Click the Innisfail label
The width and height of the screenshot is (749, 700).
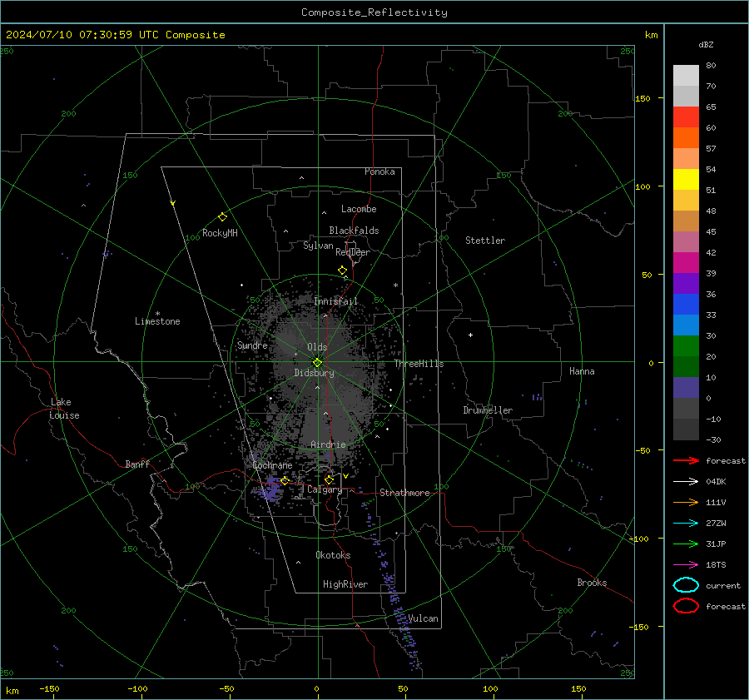[x=335, y=301]
